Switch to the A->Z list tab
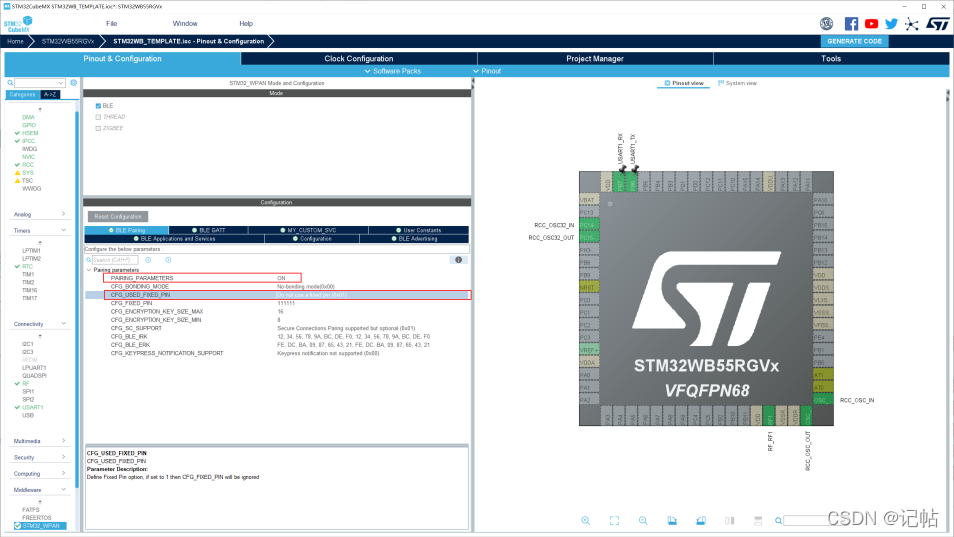 click(x=50, y=95)
